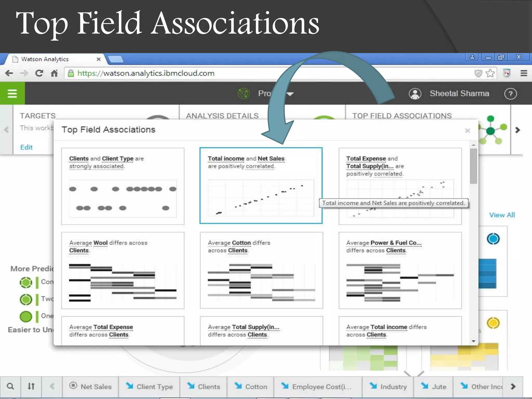The height and width of the screenshot is (399, 532).
Task: Choose Industry field in bottom bar
Action: click(388, 386)
